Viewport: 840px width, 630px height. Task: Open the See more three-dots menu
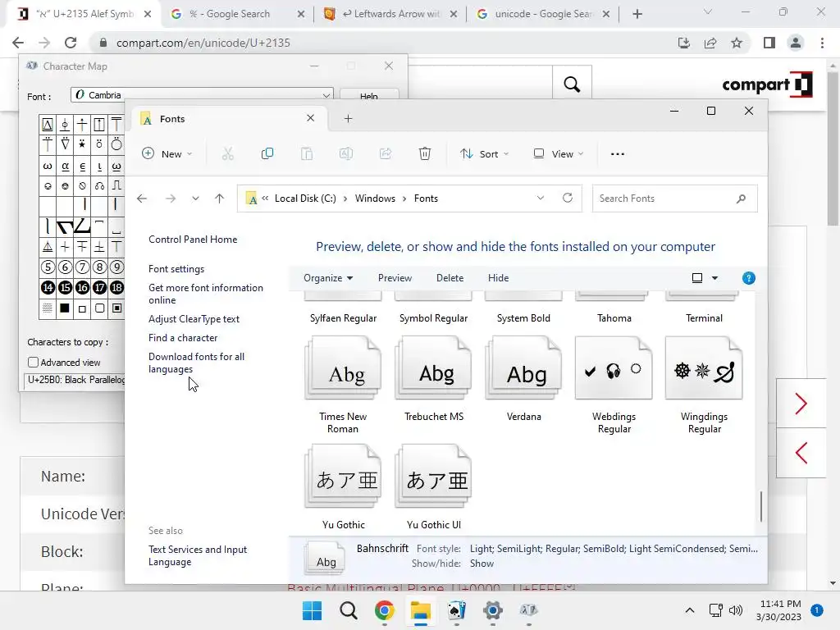(617, 154)
